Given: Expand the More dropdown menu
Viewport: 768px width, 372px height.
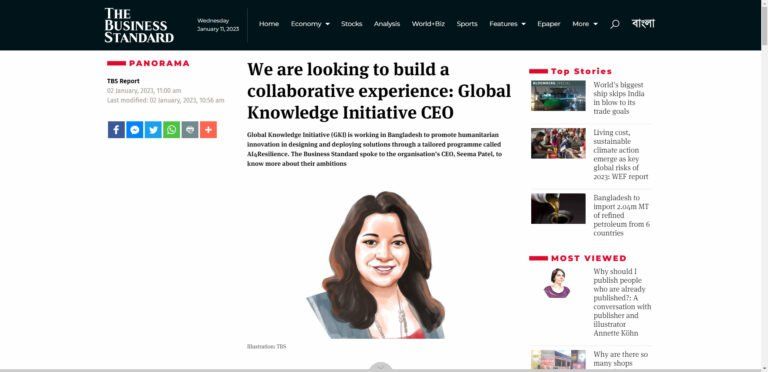Looking at the screenshot, I should coord(585,24).
